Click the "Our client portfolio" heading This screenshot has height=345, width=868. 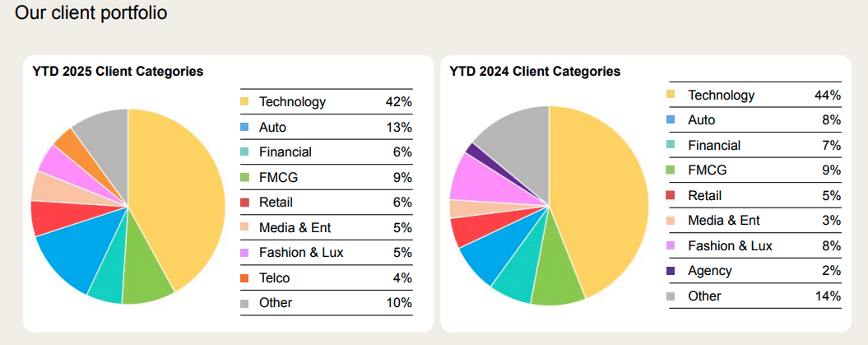click(x=91, y=14)
